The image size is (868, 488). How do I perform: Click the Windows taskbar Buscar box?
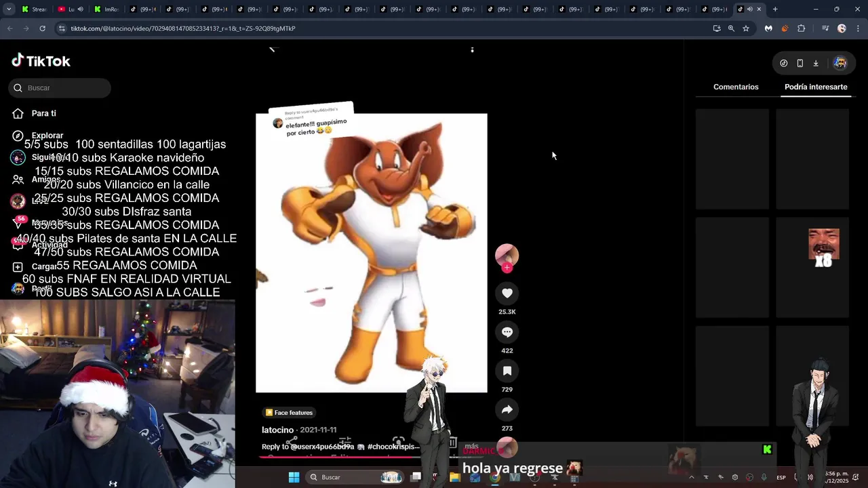tap(354, 477)
